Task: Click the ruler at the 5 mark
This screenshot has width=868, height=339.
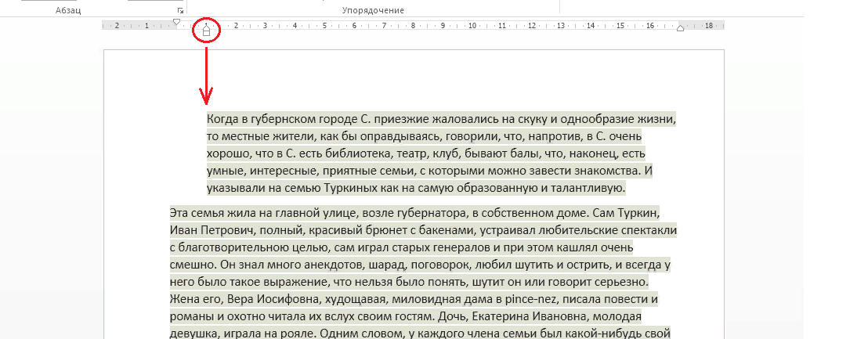Action: pyautogui.click(x=324, y=26)
